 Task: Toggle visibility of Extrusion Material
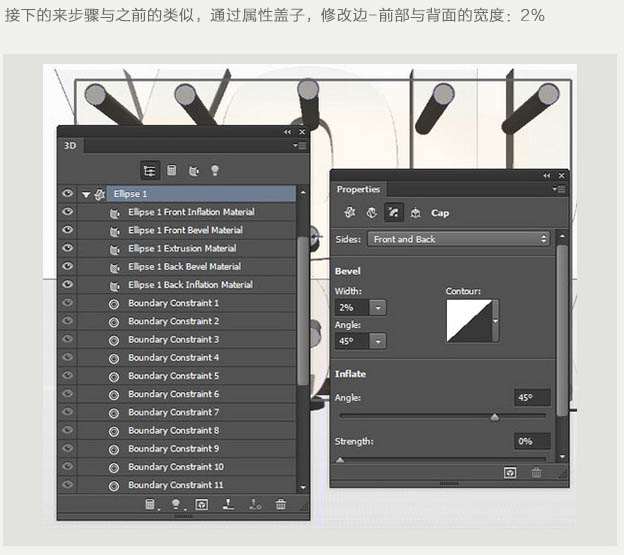pyautogui.click(x=67, y=248)
